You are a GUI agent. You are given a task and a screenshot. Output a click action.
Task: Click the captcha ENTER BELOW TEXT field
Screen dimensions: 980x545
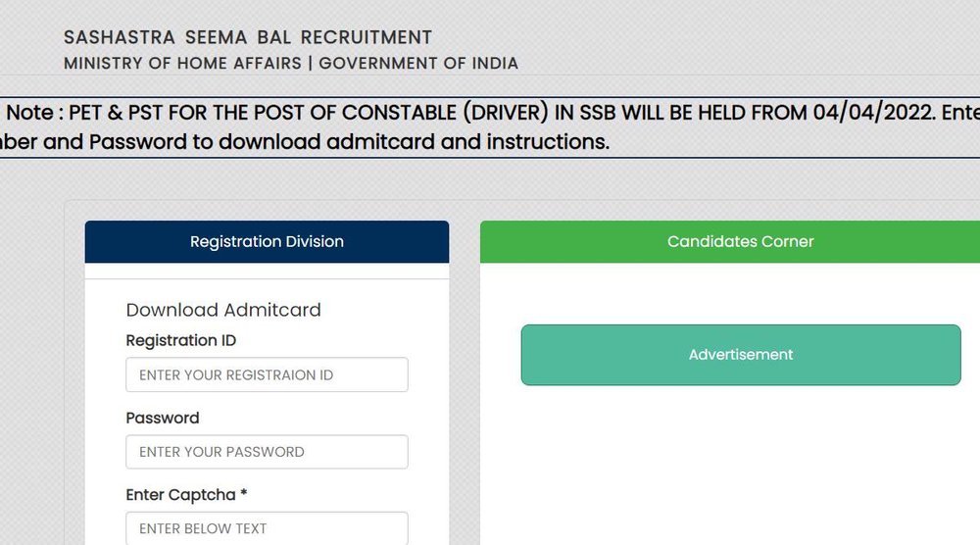267,528
